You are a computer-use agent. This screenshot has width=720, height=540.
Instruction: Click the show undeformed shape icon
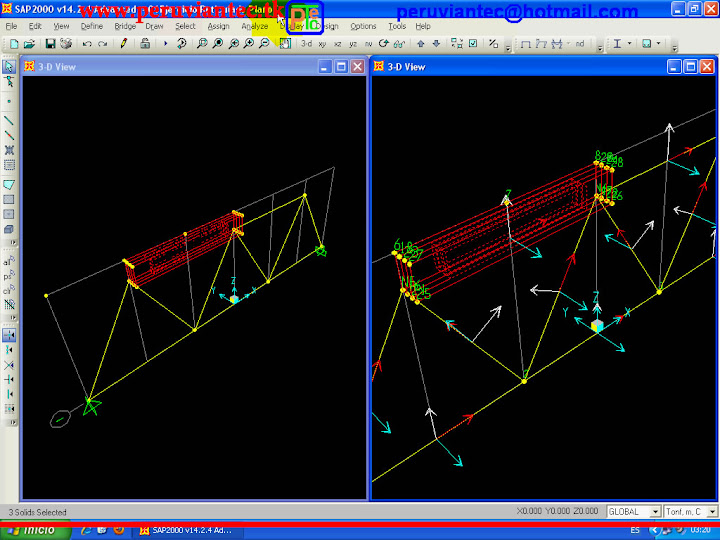point(526,44)
